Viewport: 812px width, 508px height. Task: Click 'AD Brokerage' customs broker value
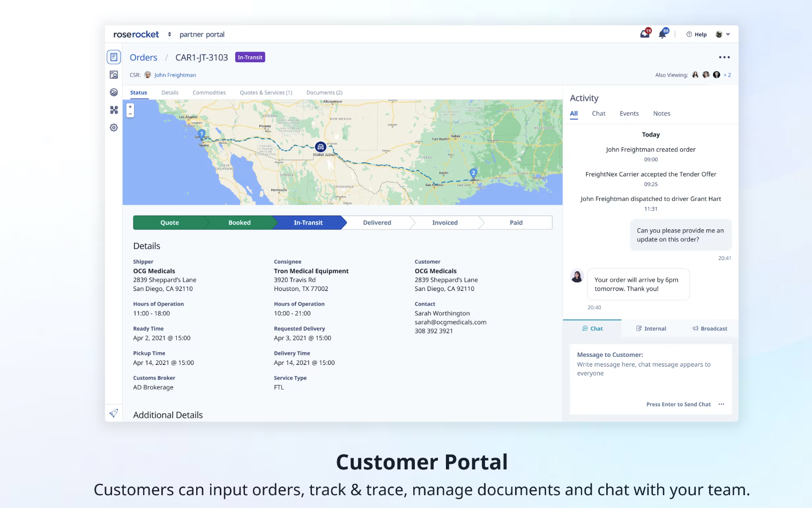(153, 387)
